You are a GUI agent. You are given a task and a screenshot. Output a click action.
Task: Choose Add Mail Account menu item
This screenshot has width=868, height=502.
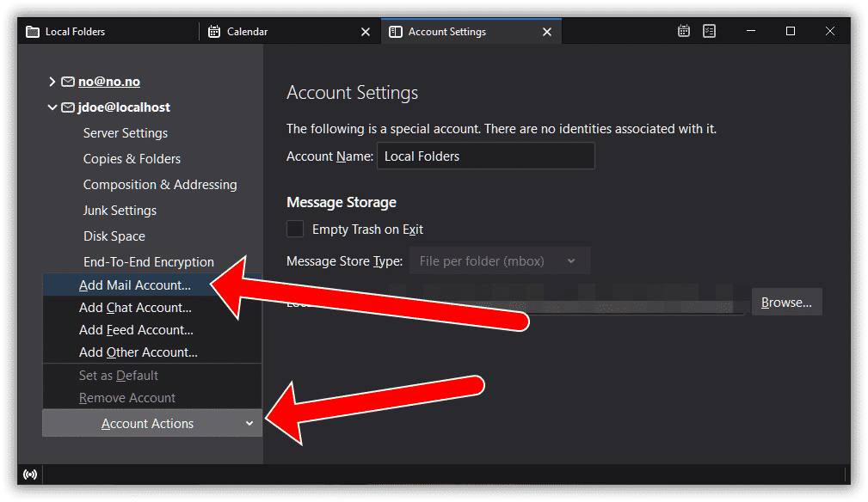(152, 285)
